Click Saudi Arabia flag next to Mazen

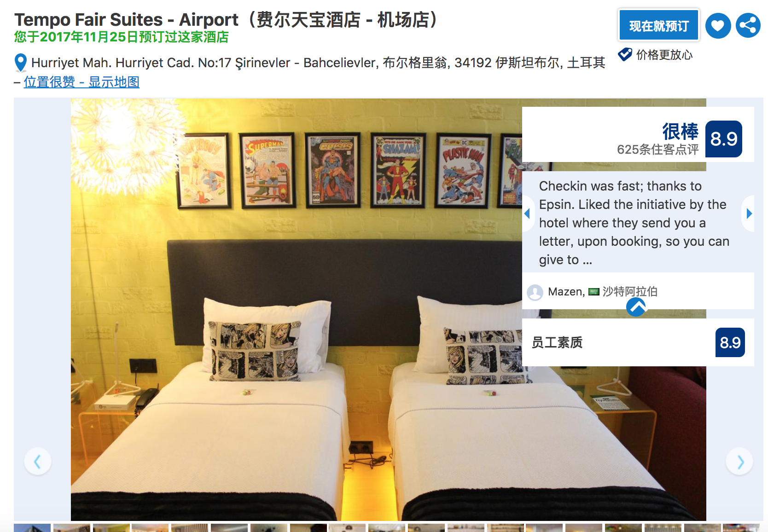pos(594,291)
